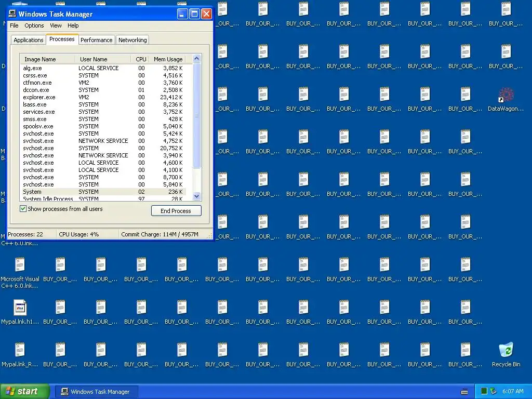Click the Task Manager title bar icon
Screen dimensions: 532x399
pos(12,14)
